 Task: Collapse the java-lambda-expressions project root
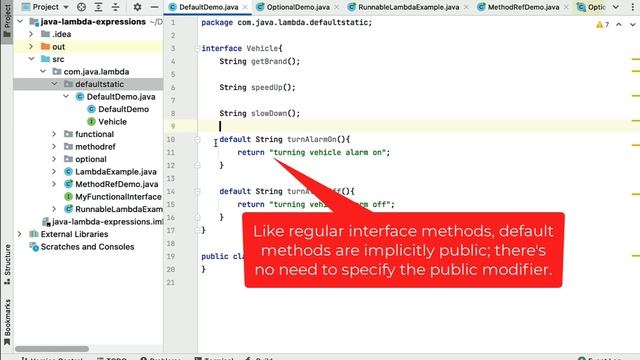[x=20, y=22]
